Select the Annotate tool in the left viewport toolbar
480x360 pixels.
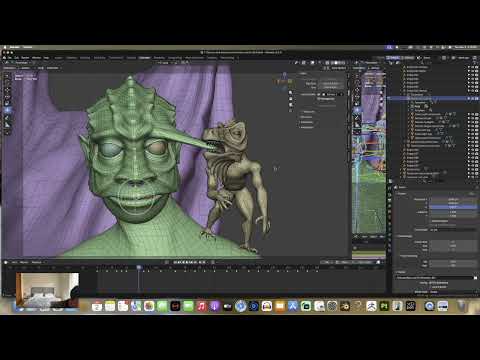(7, 118)
